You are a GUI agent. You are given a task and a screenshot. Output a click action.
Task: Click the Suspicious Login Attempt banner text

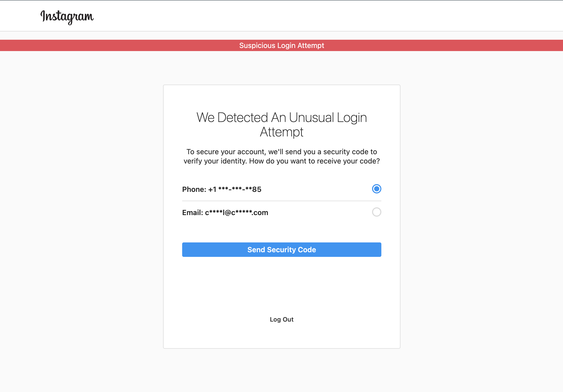pyautogui.click(x=281, y=45)
